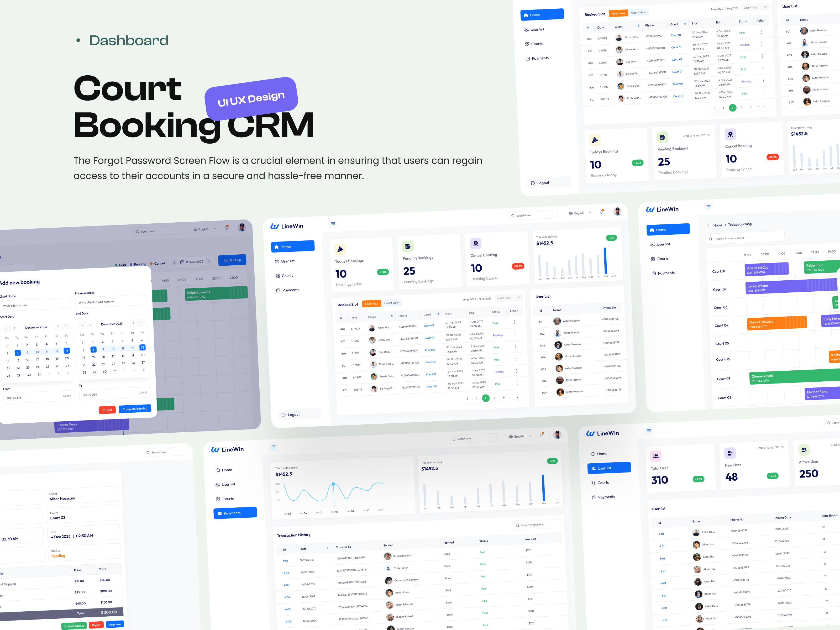Select the User view tab on Booked Slot

click(371, 303)
